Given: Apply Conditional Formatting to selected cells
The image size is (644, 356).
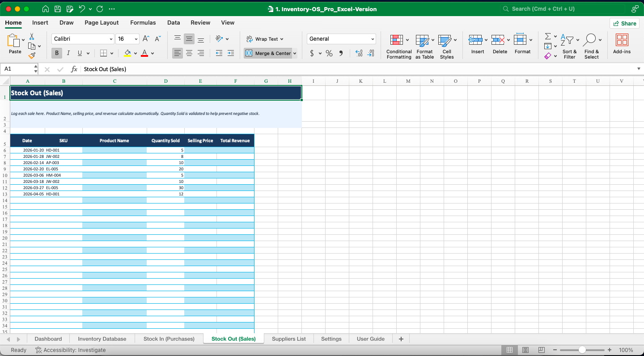Looking at the screenshot, I should [398, 45].
